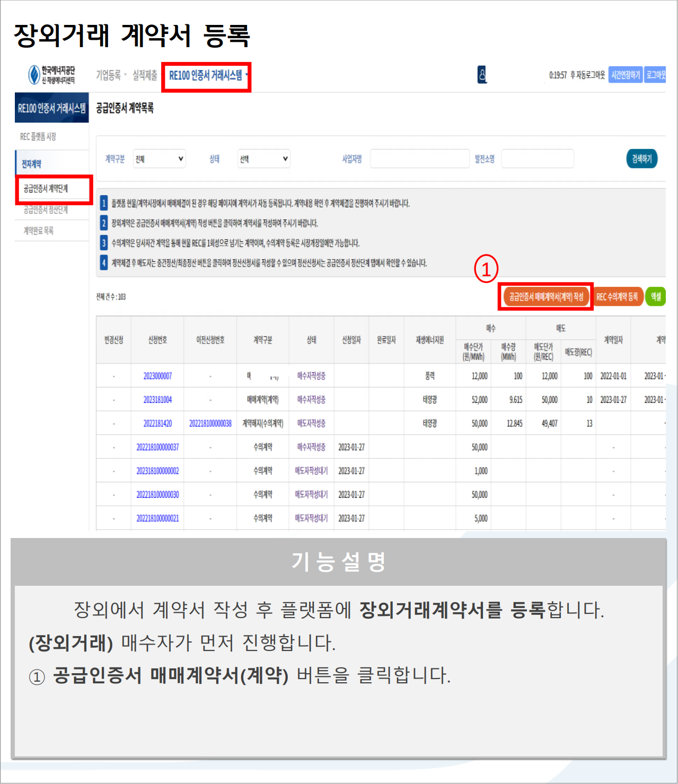678x784 pixels.
Task: Select 공급인증서 계약단계 in sidebar
Action: pyautogui.click(x=46, y=188)
